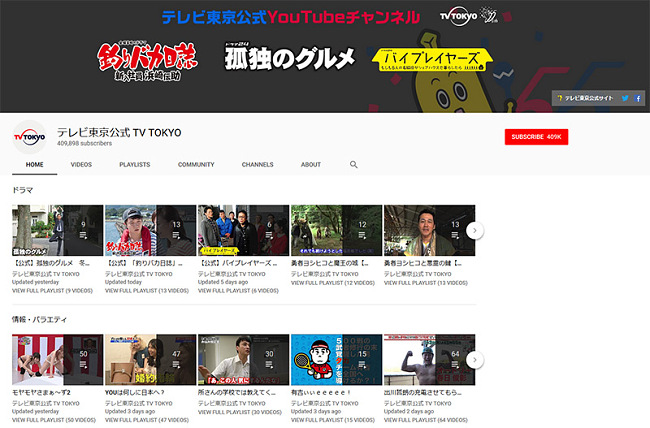Screen dimensions: 650x428
Task: Click the yellow バイプレイヤーズ logo in the banner
Action: 432,60
